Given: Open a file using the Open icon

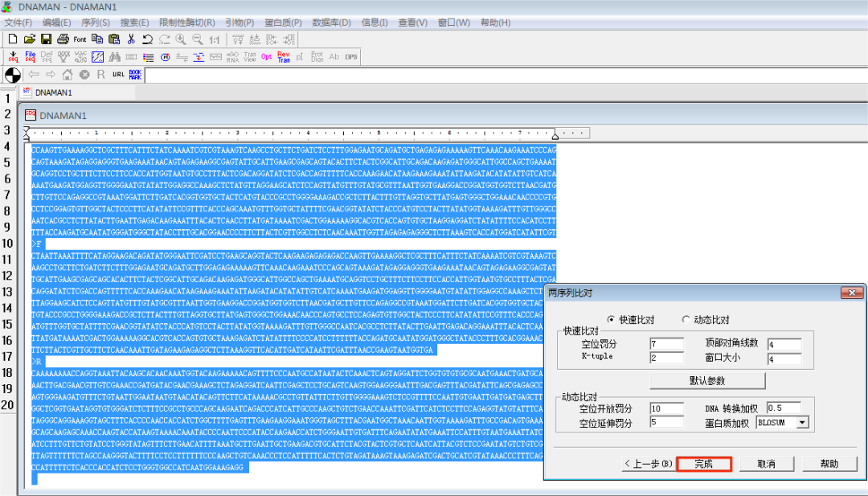Looking at the screenshot, I should coord(29,39).
